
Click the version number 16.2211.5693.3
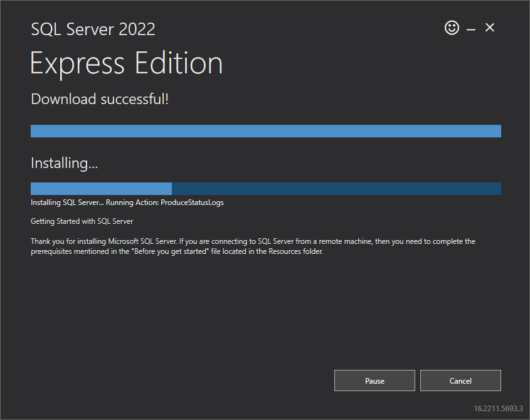(x=498, y=408)
